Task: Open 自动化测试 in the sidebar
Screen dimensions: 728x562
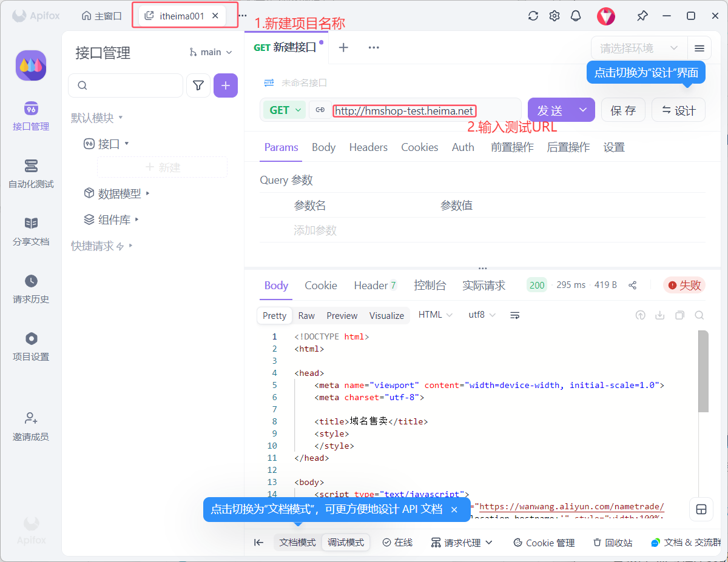Action: pos(31,173)
